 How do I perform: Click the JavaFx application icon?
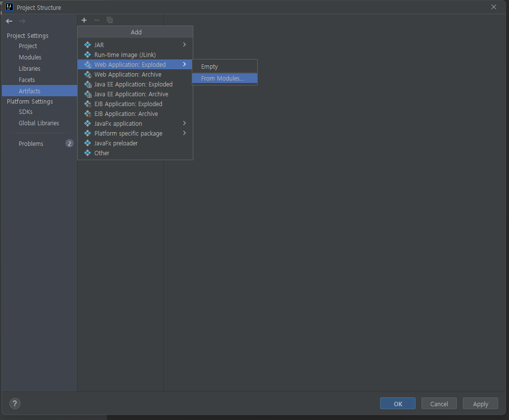pos(88,124)
